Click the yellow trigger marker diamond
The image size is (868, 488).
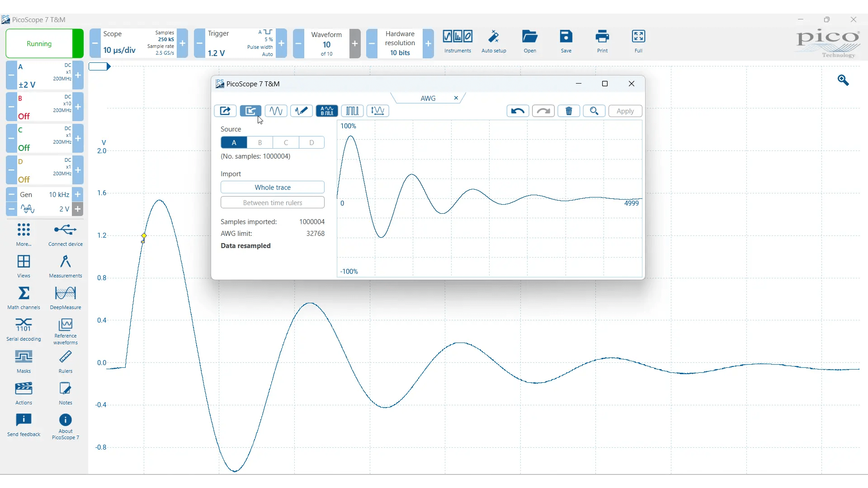click(x=144, y=236)
